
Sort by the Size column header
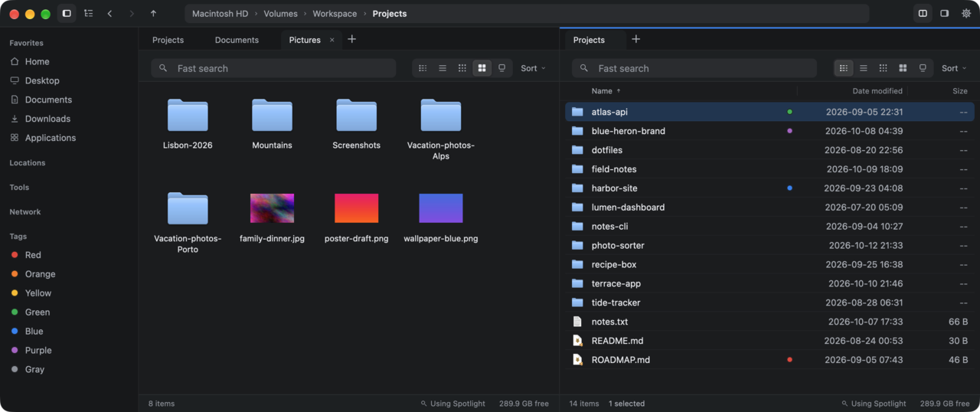pos(959,91)
